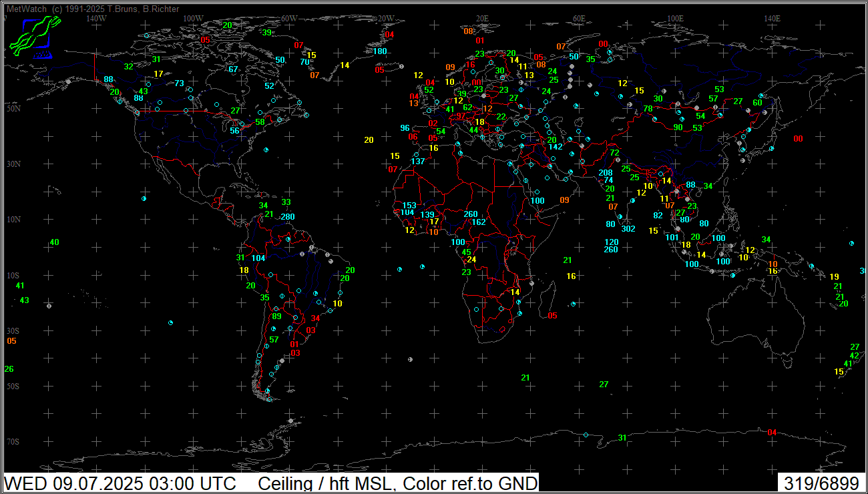The width and height of the screenshot is (868, 494).
Task: Select the ceiling value '280'
Action: (288, 217)
